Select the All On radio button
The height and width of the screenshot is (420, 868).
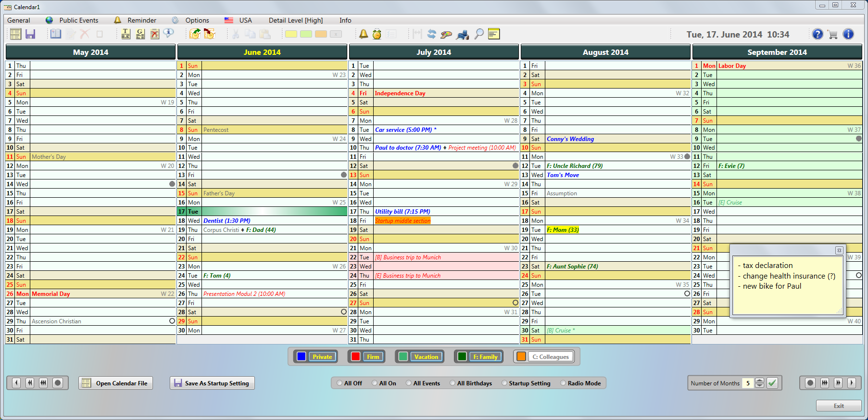[x=375, y=383]
